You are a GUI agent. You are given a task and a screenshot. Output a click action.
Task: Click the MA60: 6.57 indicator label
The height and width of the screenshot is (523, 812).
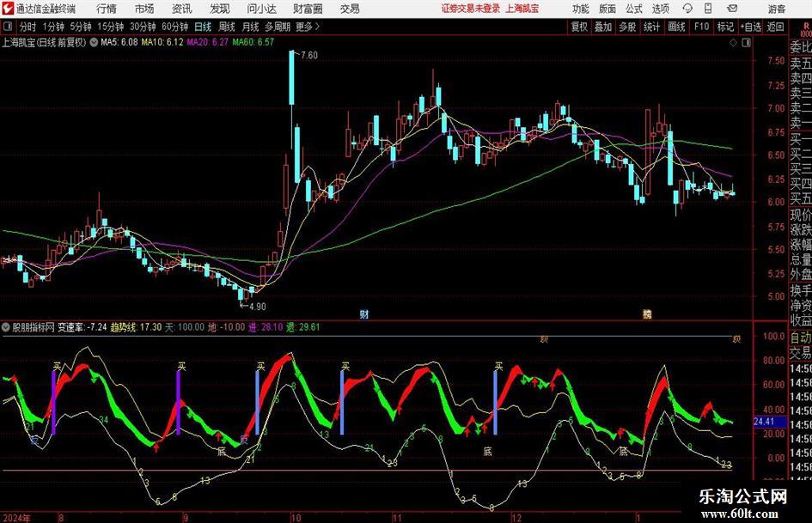253,42
